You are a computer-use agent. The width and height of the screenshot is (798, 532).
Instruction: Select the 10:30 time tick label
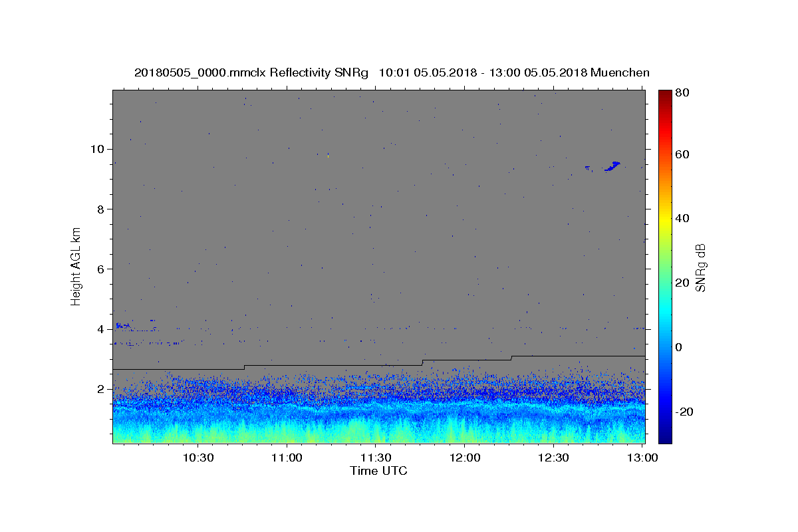198,458
